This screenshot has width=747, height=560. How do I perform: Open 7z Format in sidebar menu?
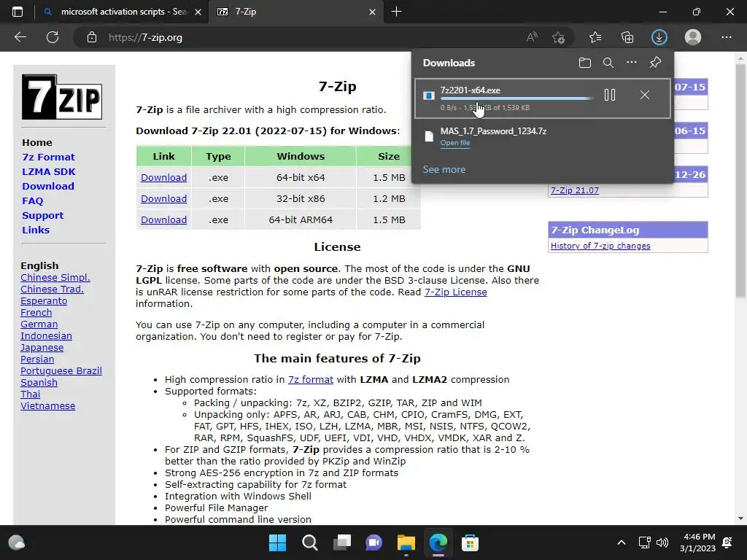48,157
